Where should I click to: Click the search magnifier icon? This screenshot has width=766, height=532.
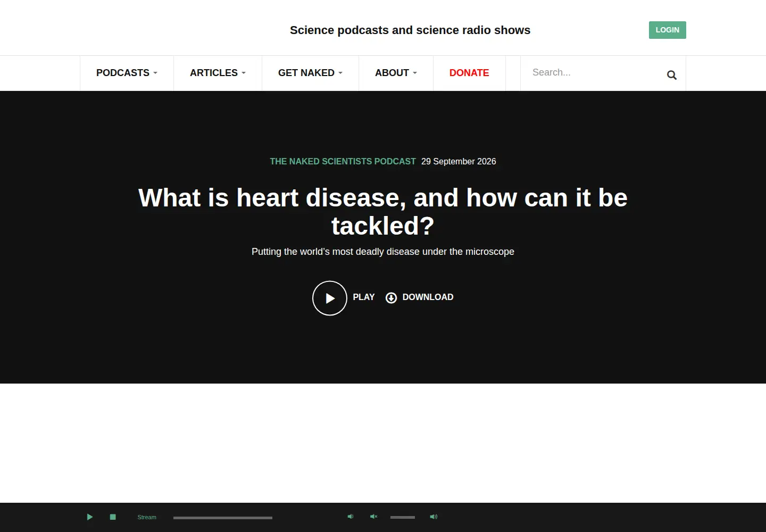pyautogui.click(x=672, y=75)
